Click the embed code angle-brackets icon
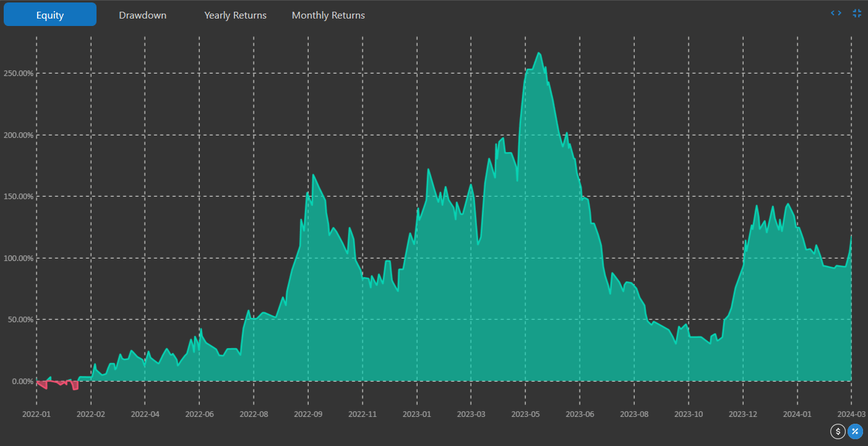This screenshot has height=446, width=868. click(x=836, y=13)
